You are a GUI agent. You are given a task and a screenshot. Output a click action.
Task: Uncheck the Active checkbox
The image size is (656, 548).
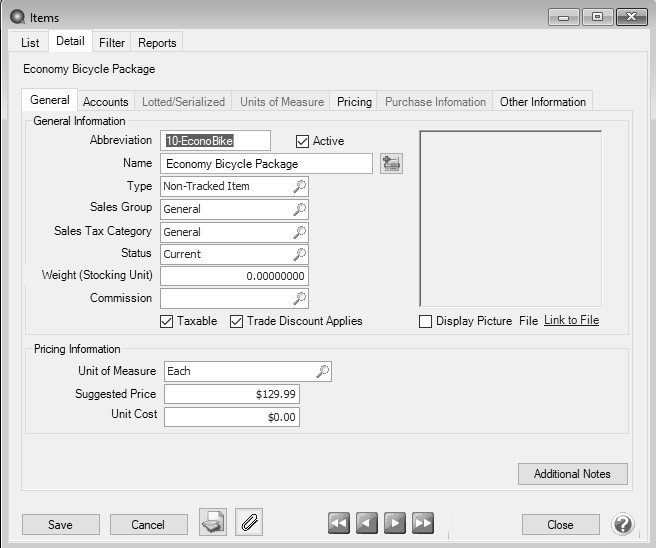(x=303, y=141)
